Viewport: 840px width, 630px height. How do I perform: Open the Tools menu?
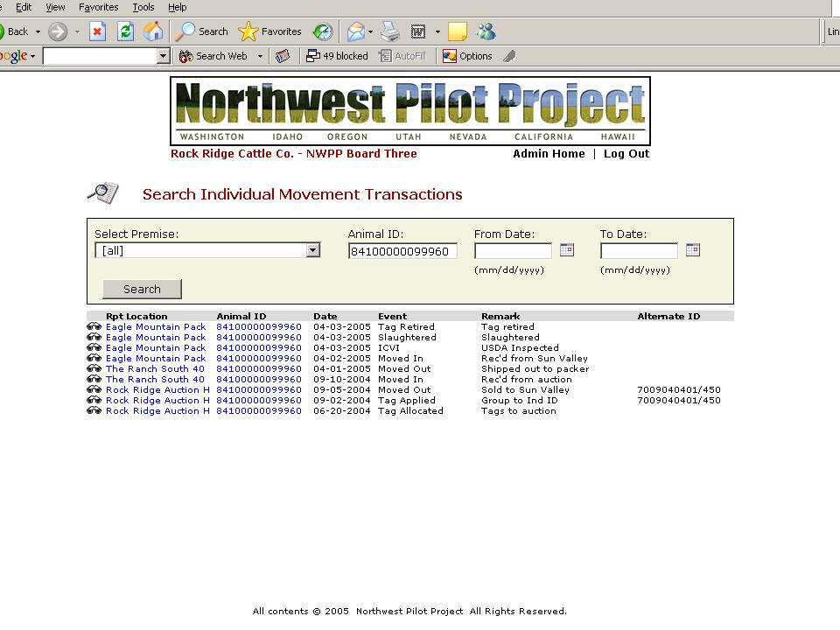[143, 7]
